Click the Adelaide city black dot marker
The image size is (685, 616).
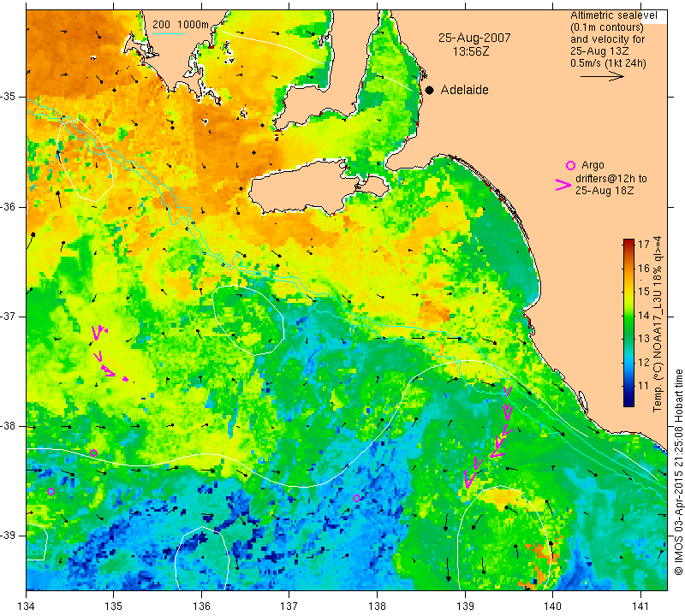(x=430, y=90)
